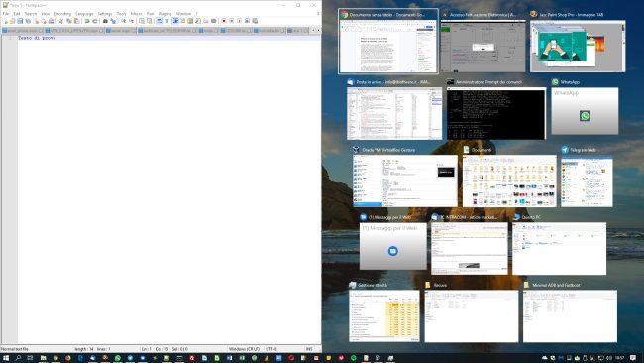Select the 'Minimal ADB and Fastboot' window thumbnail
Image resolution: width=644 pixels, height=363 pixels.
pyautogui.click(x=570, y=315)
